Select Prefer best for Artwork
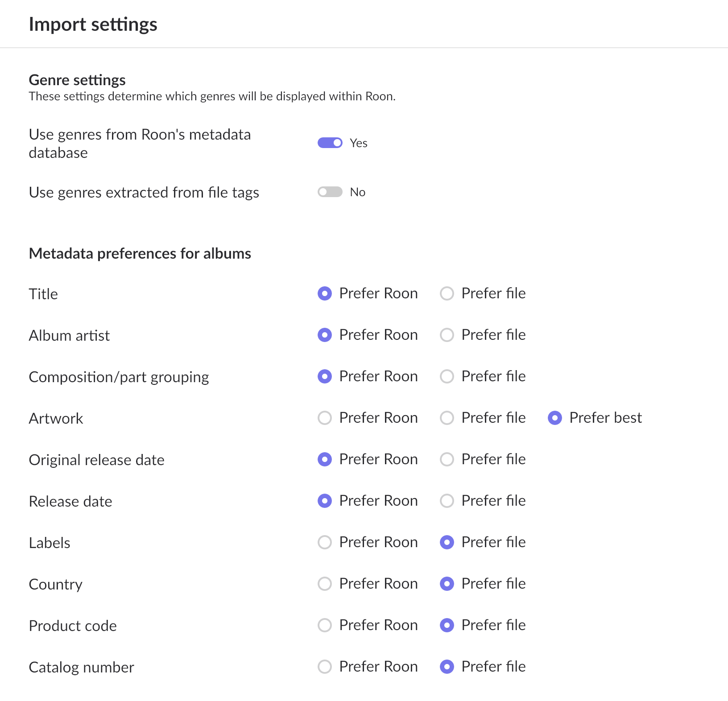This screenshot has height=701, width=728. click(x=555, y=418)
